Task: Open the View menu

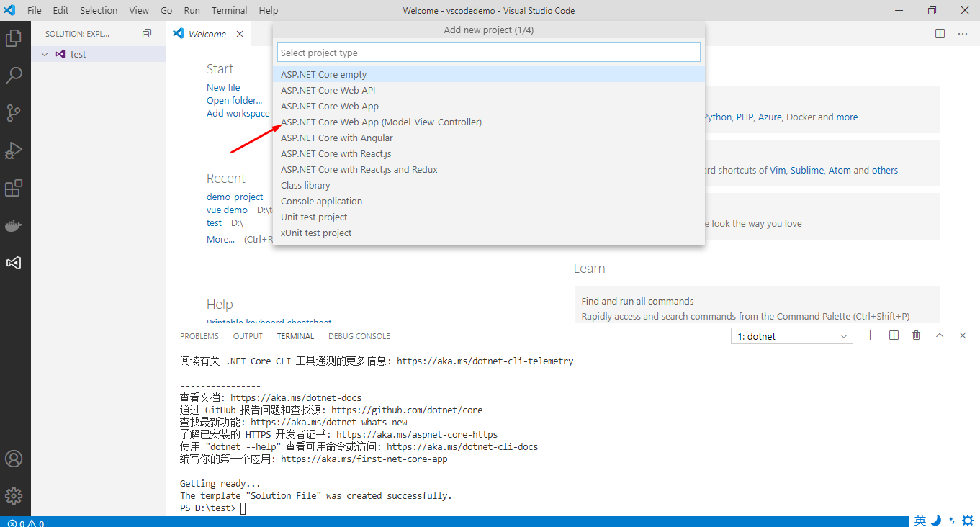Action: (139, 10)
